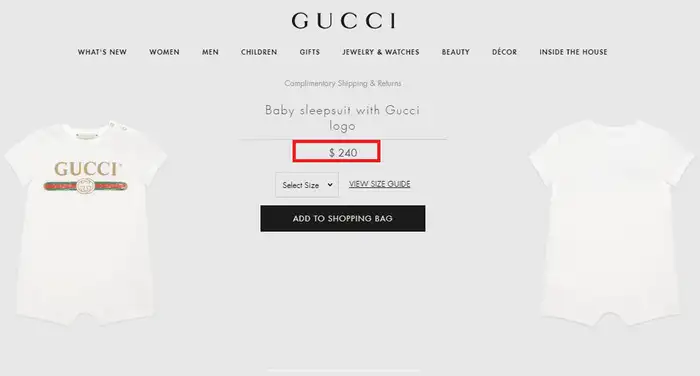Open the Children menu

pos(259,52)
